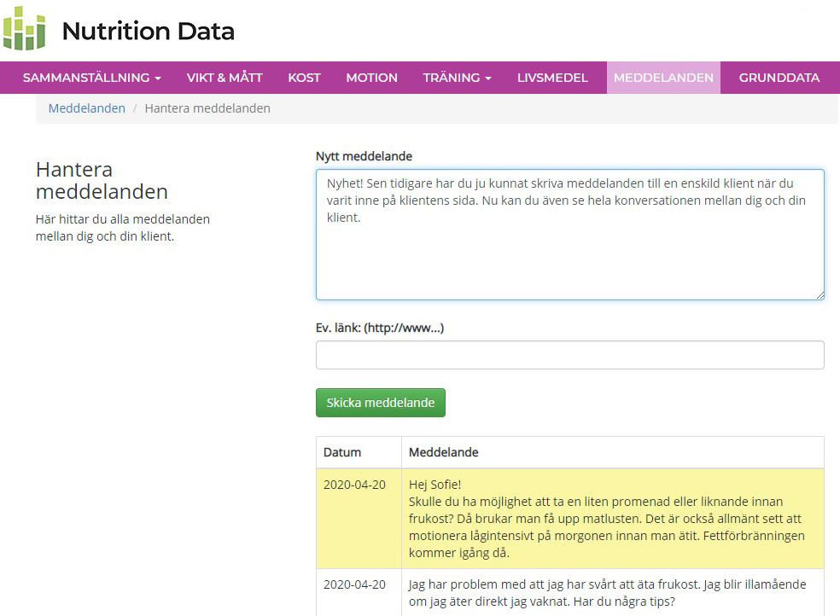Open the Träning dropdown menu
The height and width of the screenshot is (616, 840).
point(457,78)
